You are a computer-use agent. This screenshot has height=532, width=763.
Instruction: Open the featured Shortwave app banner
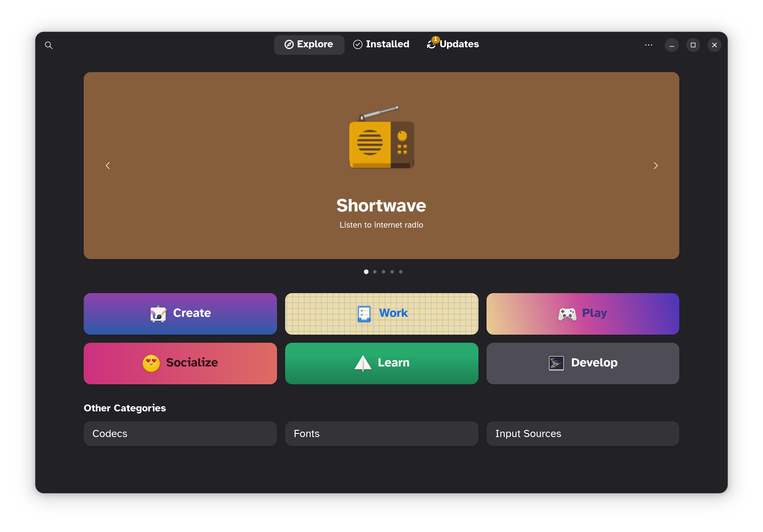pyautogui.click(x=381, y=205)
